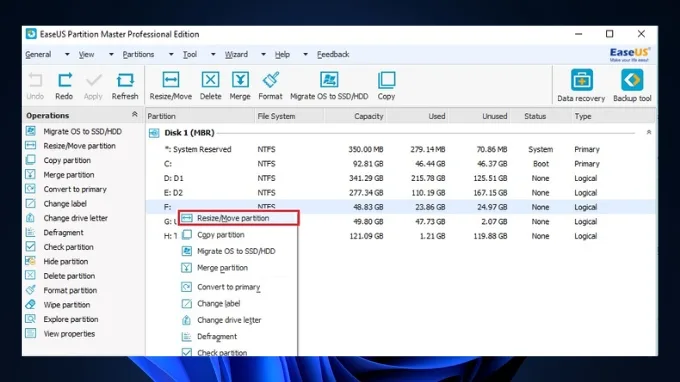This screenshot has width=680, height=382.
Task: Expand the Tool menu arrow
Action: [213, 55]
